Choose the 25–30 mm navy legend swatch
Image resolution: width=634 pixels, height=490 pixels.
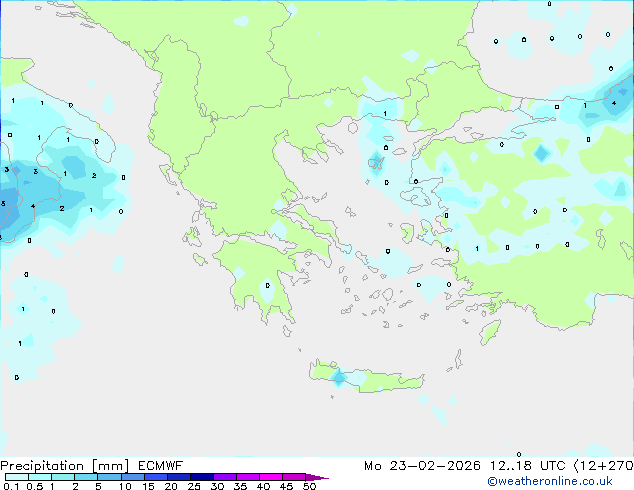pos(201,477)
